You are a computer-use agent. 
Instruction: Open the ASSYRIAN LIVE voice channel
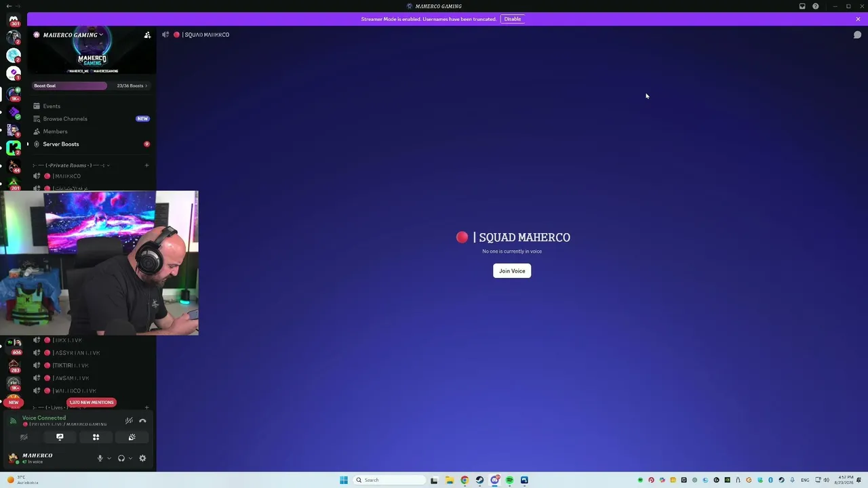tap(91, 353)
